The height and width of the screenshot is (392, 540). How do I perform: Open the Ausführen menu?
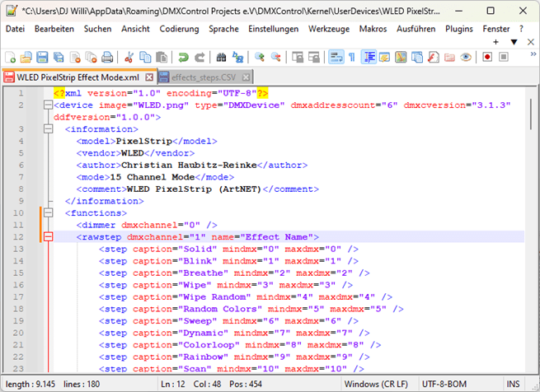pyautogui.click(x=416, y=29)
